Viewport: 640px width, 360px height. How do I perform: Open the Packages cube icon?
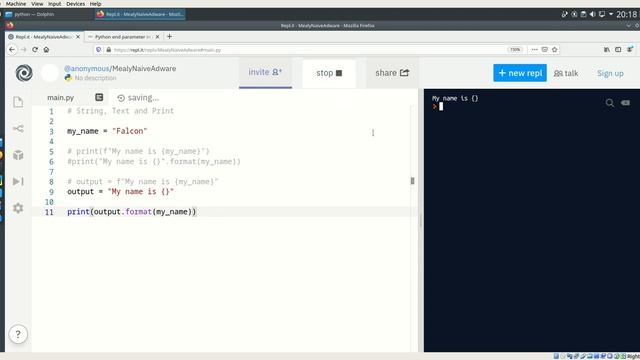point(18,155)
